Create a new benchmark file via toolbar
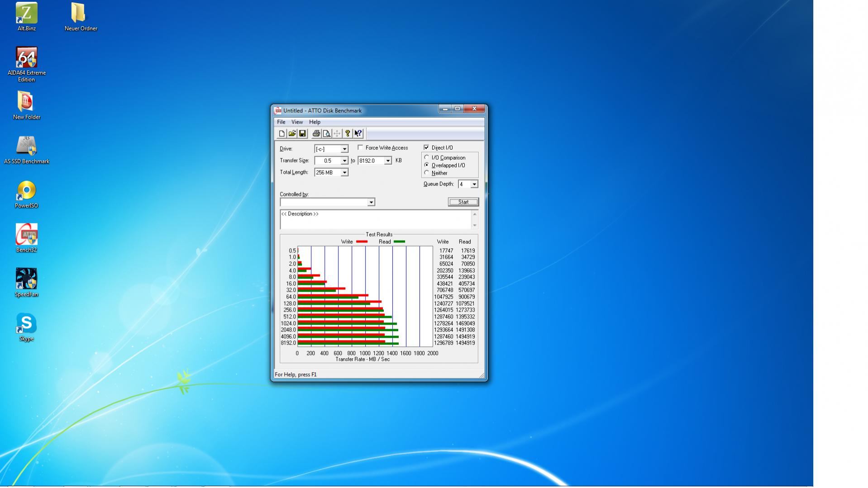 tap(281, 133)
